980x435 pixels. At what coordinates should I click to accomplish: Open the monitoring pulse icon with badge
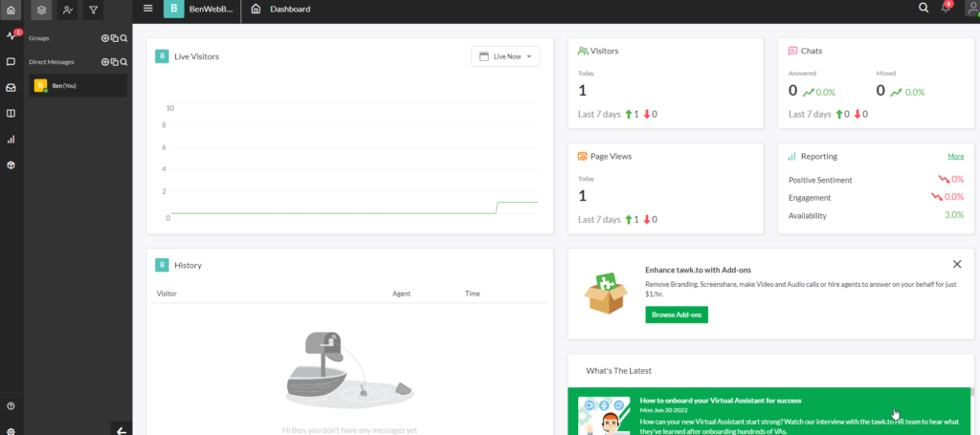coord(11,36)
